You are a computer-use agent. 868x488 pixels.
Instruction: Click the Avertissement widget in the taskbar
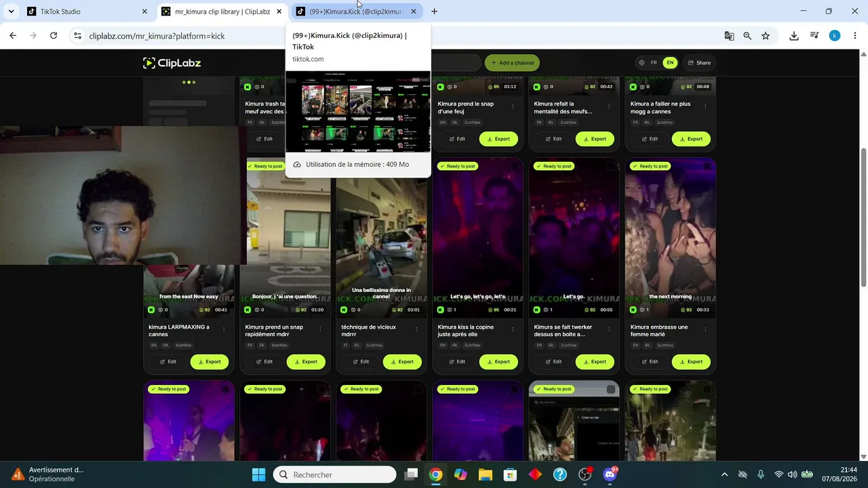pos(47,474)
